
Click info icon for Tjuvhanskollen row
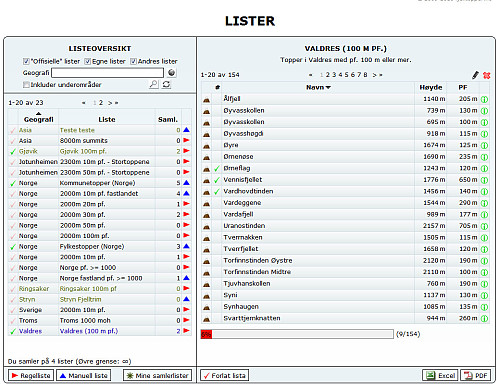(x=484, y=284)
